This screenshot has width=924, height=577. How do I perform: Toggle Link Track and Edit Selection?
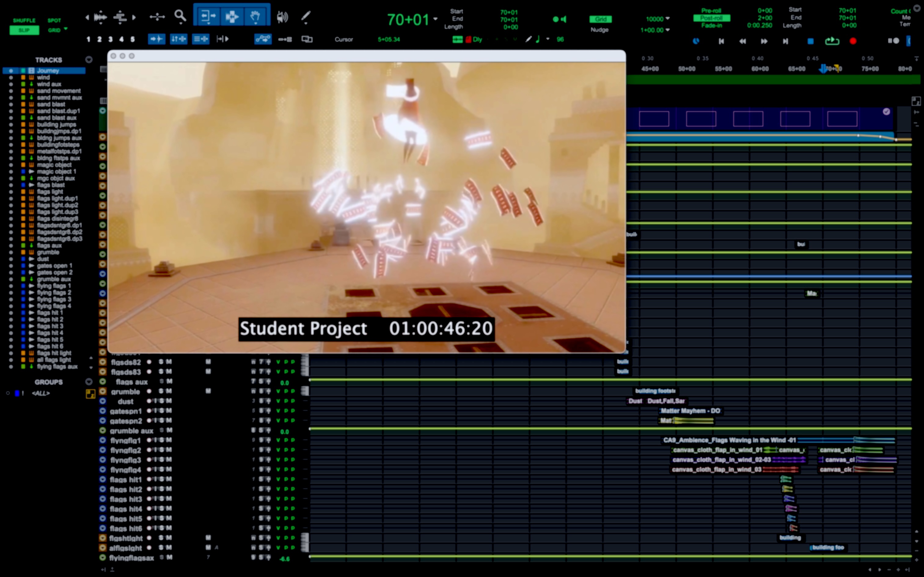201,39
